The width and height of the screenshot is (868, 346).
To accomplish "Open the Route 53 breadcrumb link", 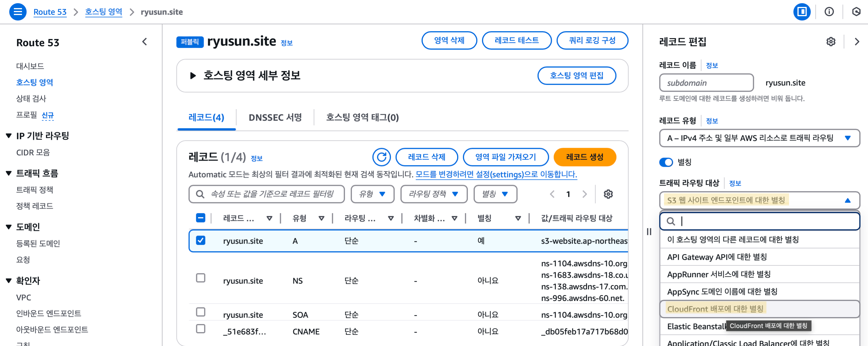I will point(50,12).
